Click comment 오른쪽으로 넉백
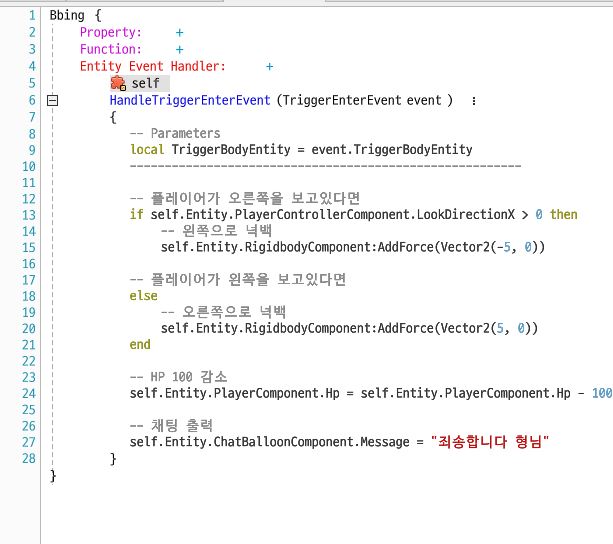This screenshot has height=544, width=613. coord(224,312)
